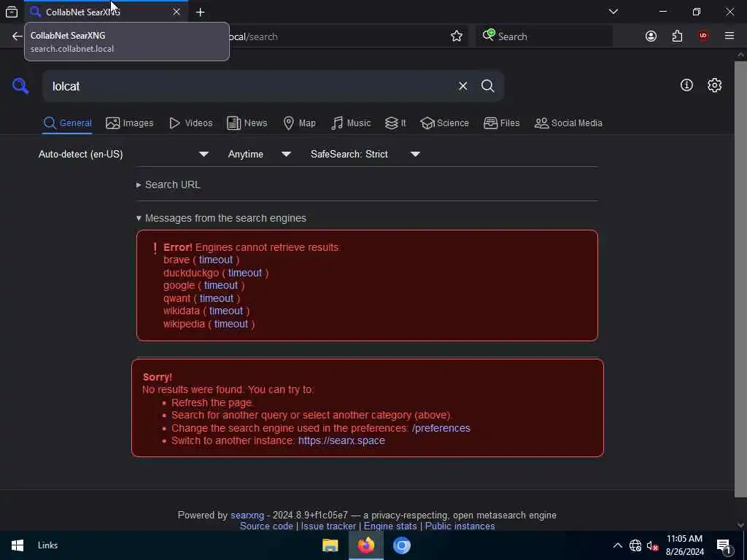747x560 pixels.
Task: Close the CollabNet SearXNG tab
Action: pyautogui.click(x=177, y=12)
